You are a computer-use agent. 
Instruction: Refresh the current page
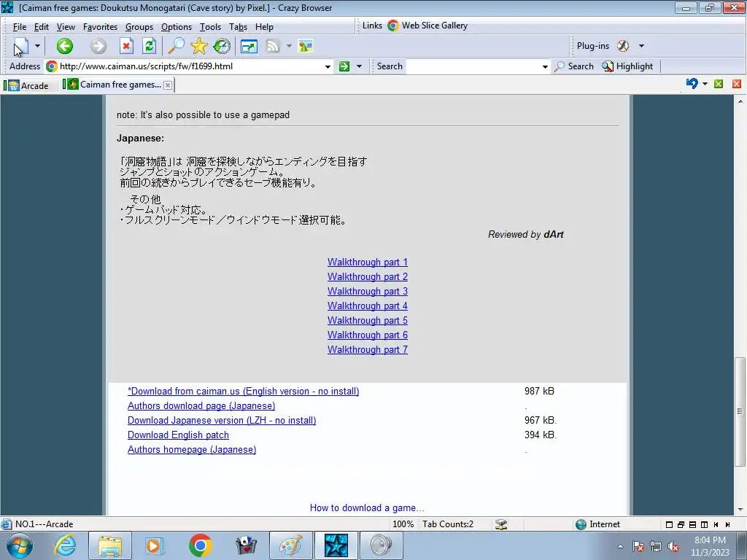(149, 46)
